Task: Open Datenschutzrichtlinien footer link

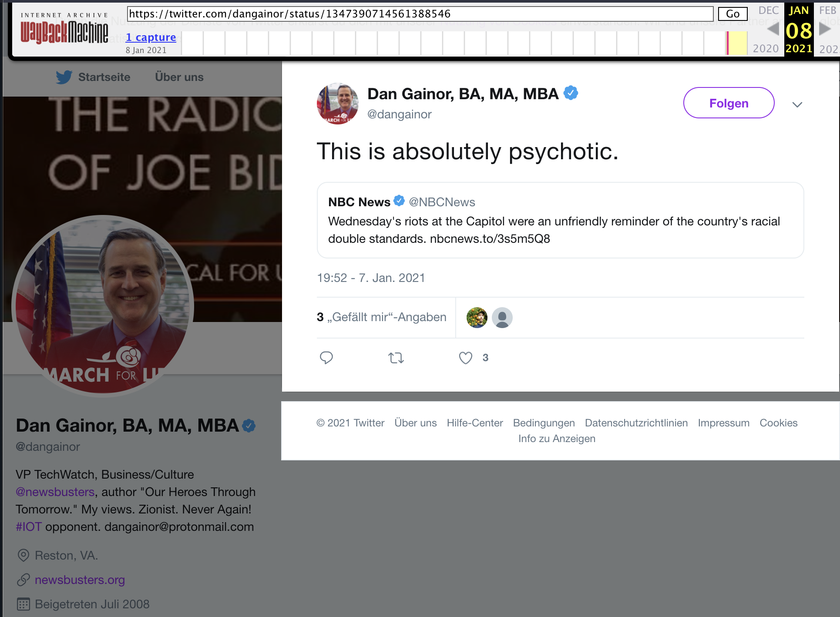Action: click(636, 423)
